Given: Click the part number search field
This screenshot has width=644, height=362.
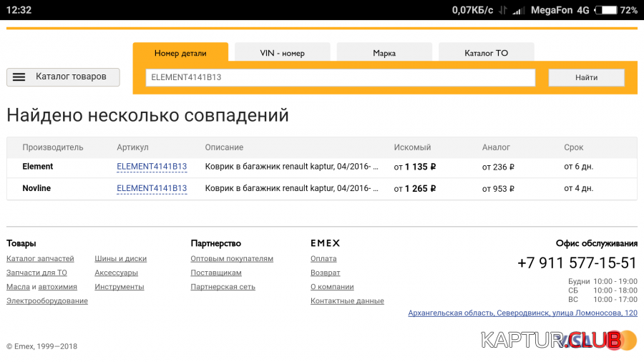Looking at the screenshot, I should coord(341,77).
